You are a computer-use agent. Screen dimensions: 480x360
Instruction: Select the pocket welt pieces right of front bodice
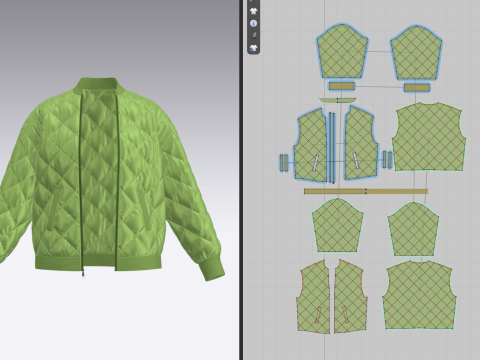point(387,160)
